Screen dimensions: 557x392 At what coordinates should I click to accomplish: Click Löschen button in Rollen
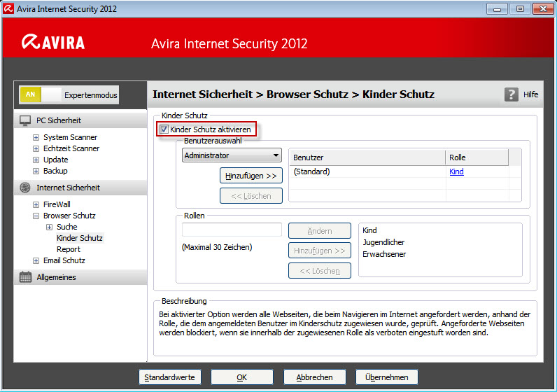(320, 271)
